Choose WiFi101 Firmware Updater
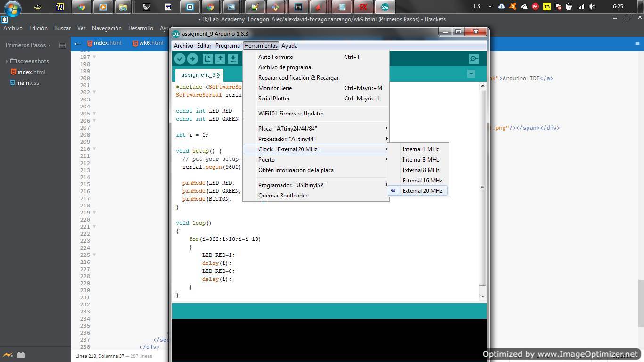 click(316, 114)
